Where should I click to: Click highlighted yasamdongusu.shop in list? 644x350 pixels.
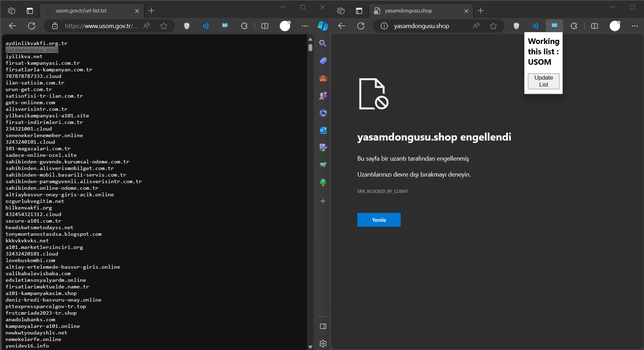pos(32,50)
